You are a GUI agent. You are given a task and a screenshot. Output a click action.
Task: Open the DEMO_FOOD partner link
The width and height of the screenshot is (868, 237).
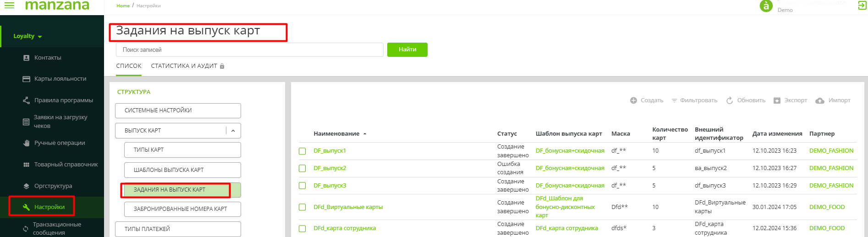tap(827, 207)
